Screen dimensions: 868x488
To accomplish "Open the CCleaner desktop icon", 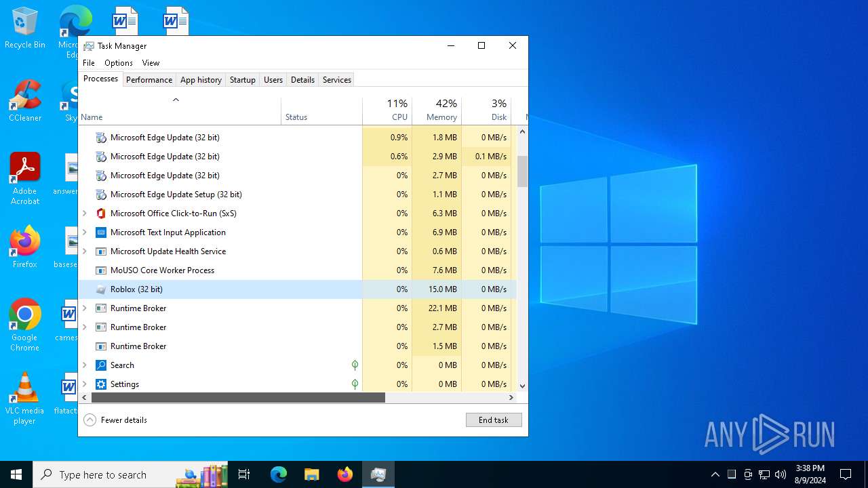I will (x=24, y=101).
